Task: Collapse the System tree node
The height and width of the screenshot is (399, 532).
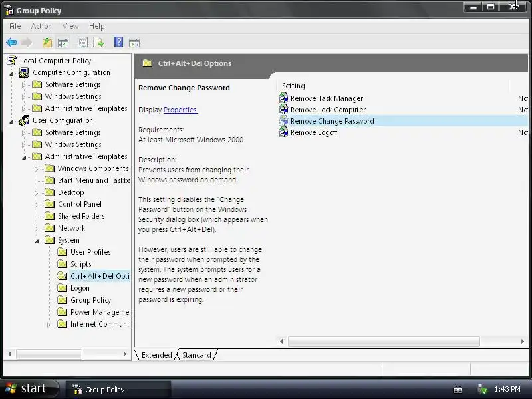Action: click(37, 241)
